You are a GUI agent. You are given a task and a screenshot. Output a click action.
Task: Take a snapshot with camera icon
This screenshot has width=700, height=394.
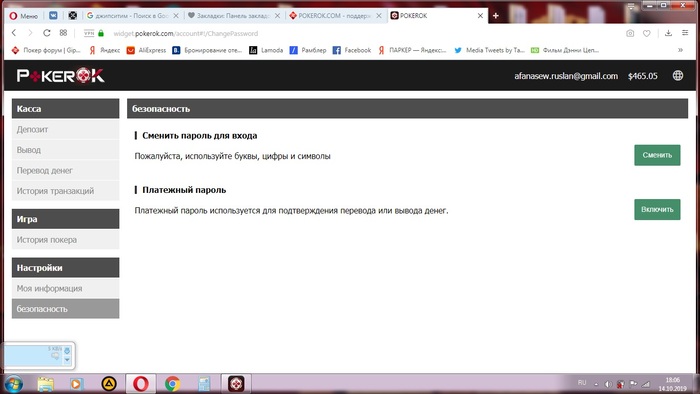click(630, 33)
